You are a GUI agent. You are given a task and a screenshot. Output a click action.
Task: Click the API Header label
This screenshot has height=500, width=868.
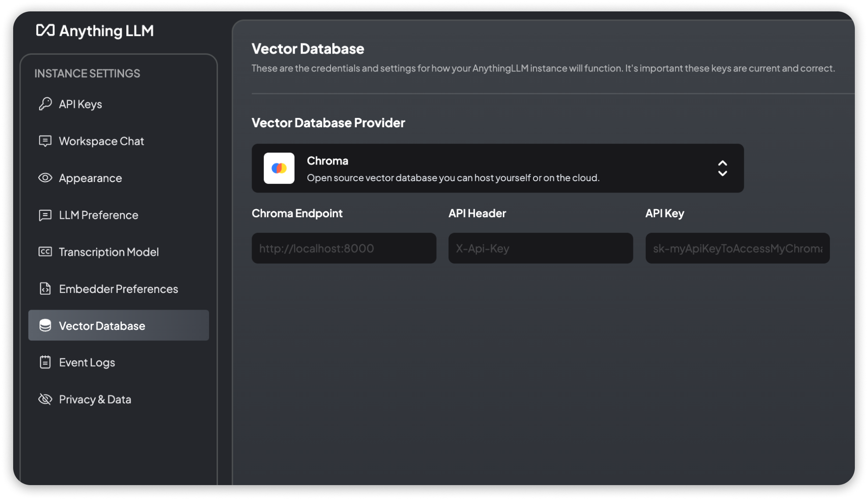[x=477, y=213]
